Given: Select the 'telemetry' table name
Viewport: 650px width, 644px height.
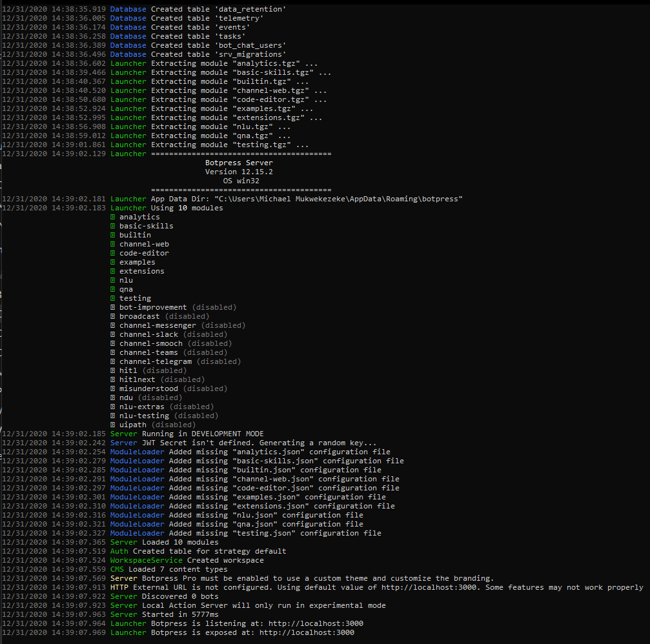Looking at the screenshot, I should pos(239,18).
